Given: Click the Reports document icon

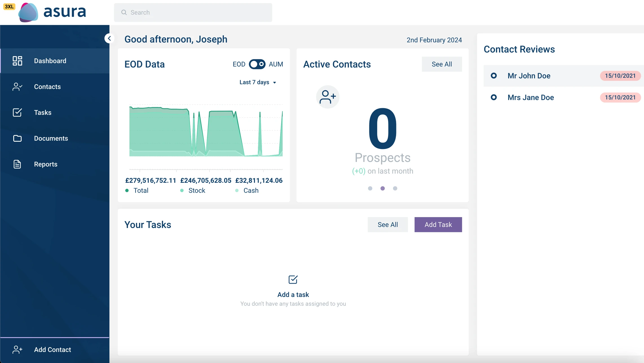Looking at the screenshot, I should click(x=17, y=164).
